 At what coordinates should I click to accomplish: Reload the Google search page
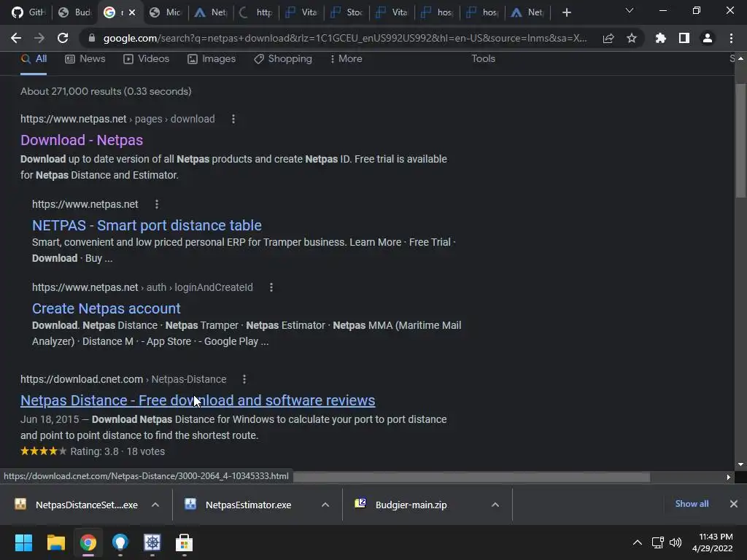[x=63, y=38]
